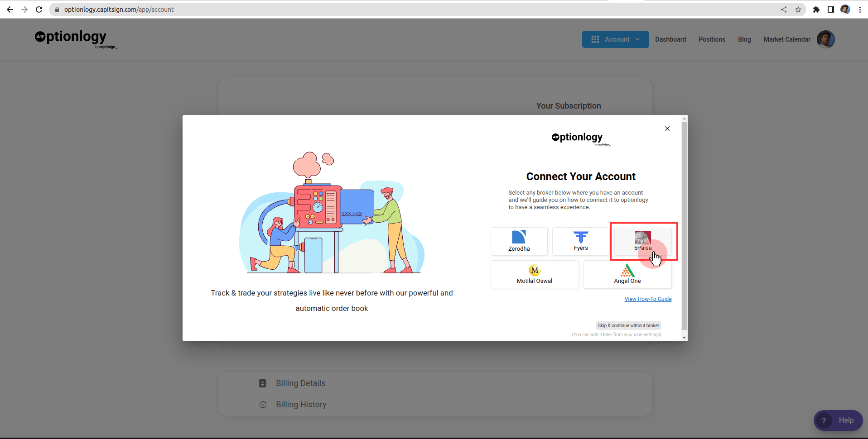This screenshot has width=868, height=439.
Task: Click the Optionlogy logo inside the dialog
Action: (581, 138)
